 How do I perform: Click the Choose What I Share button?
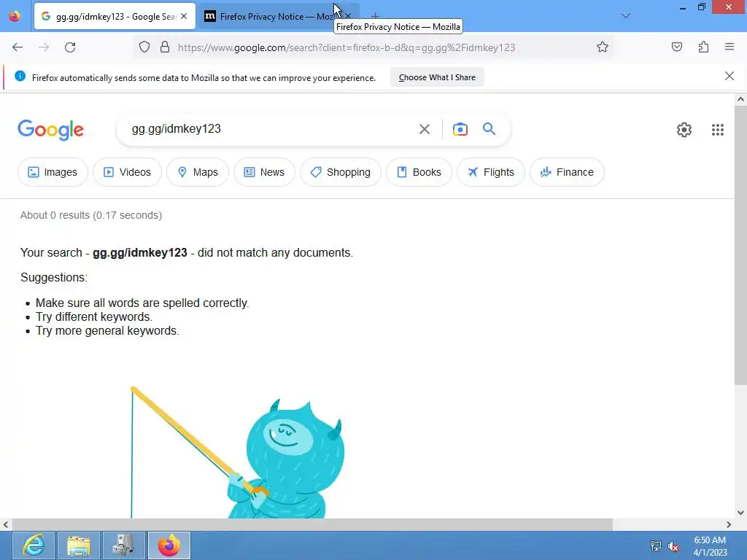click(x=437, y=77)
